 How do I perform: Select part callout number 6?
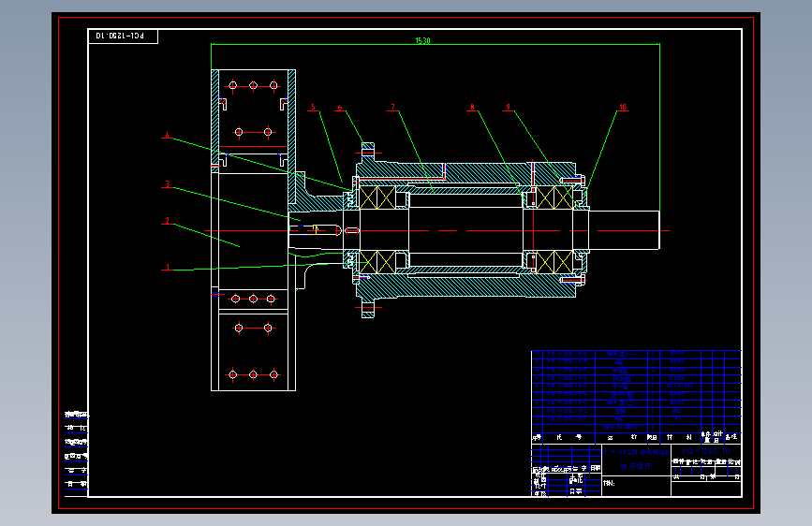point(340,108)
